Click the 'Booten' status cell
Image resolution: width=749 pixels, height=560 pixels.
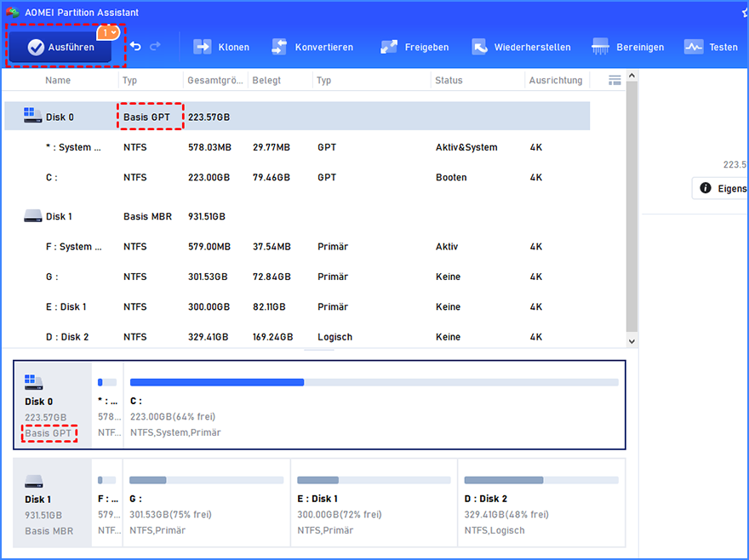click(451, 177)
